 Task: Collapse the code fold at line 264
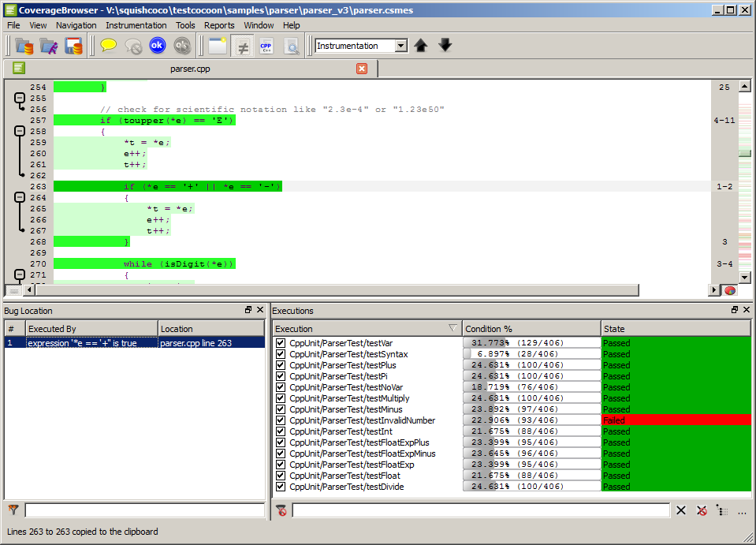click(20, 197)
